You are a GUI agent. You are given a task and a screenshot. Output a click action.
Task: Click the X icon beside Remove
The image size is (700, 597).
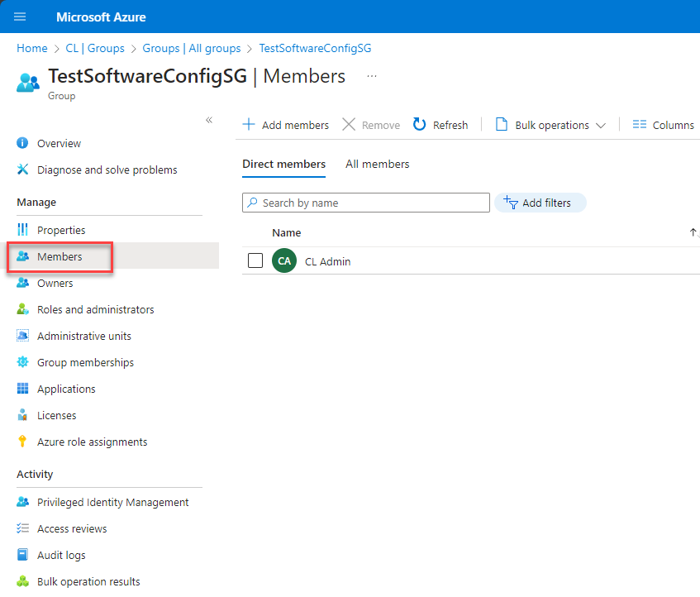tap(349, 124)
